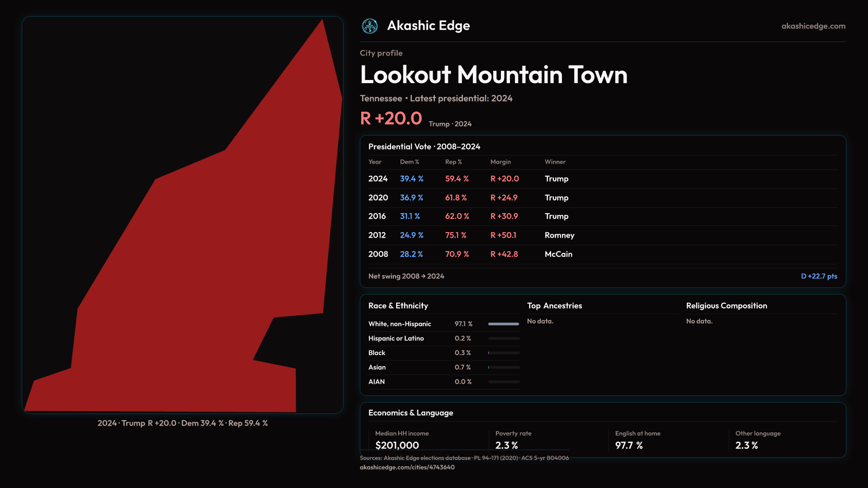Click the Akashic Edge logo icon
Image resolution: width=868 pixels, height=488 pixels.
coord(370,26)
